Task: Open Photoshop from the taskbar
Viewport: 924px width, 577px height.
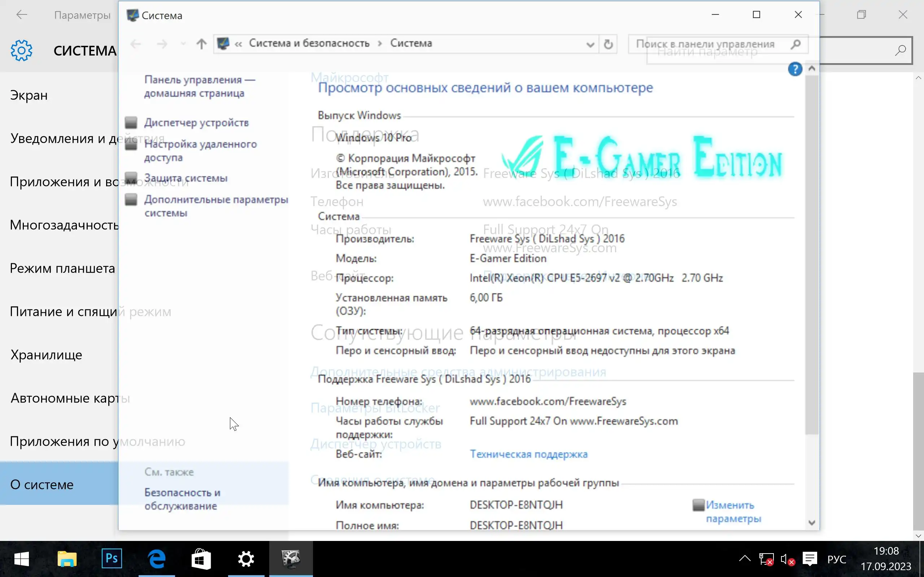Action: (x=112, y=559)
